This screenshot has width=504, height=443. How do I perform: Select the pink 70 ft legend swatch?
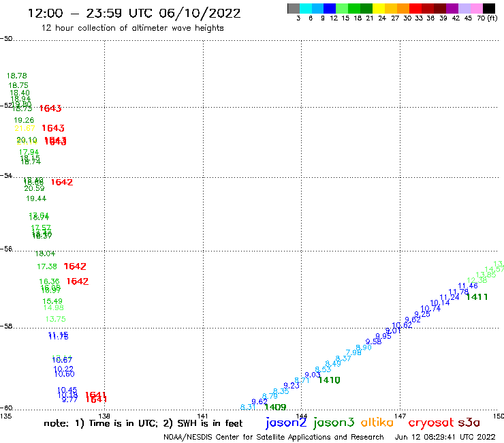click(x=477, y=8)
